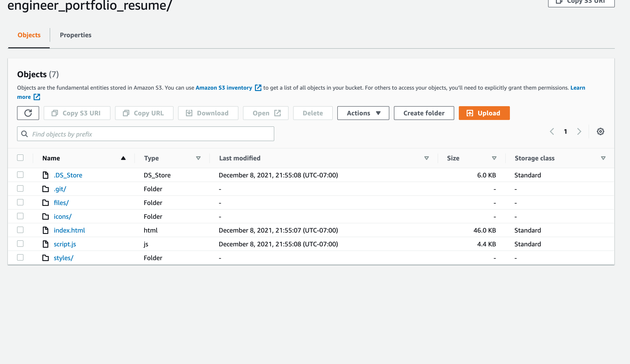The image size is (630, 364).
Task: Click the file icon beside script.js
Action: click(x=46, y=244)
